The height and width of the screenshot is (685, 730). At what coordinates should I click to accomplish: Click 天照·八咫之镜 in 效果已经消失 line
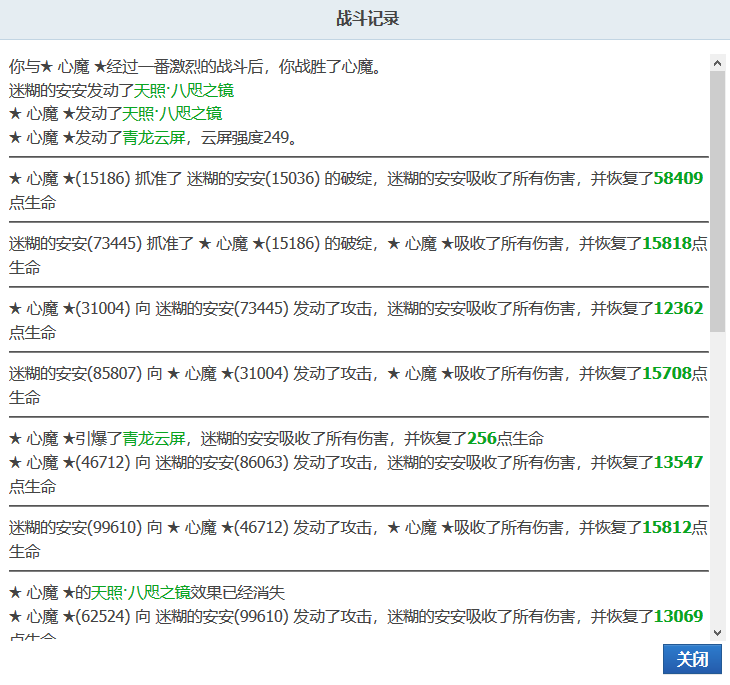coord(141,592)
